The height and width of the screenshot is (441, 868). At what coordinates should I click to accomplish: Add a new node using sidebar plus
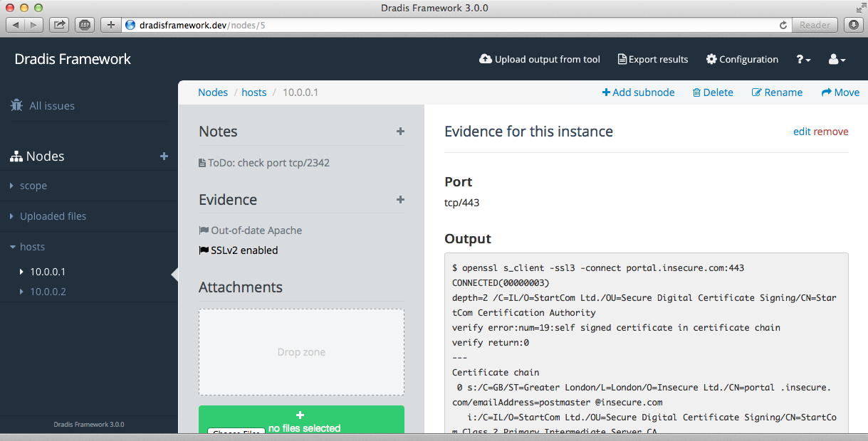(164, 156)
